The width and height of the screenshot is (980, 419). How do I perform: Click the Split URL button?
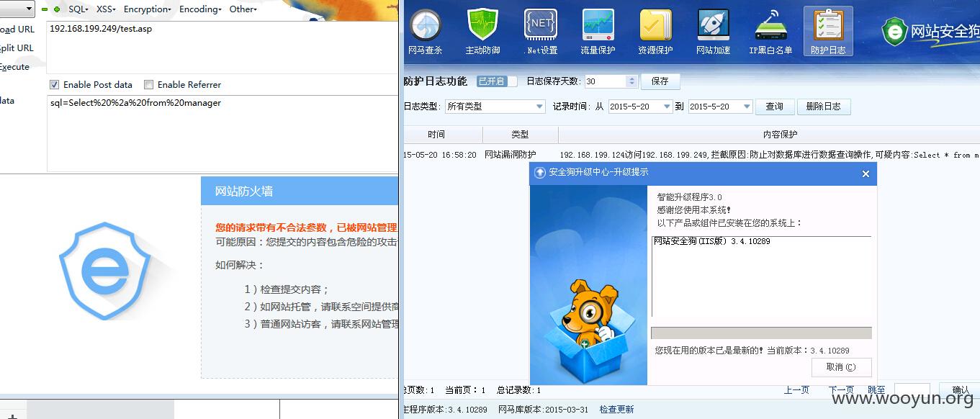(17, 48)
